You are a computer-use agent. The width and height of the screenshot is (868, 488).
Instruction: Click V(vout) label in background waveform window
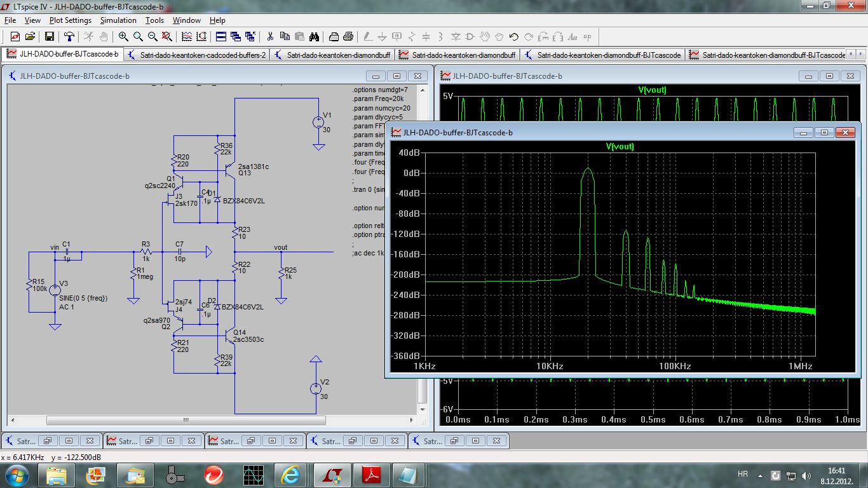click(x=652, y=90)
